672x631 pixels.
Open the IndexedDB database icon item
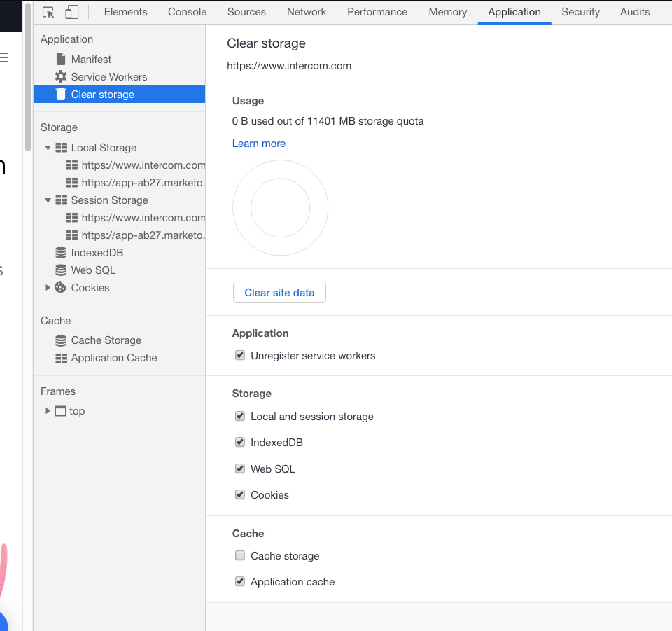click(x=61, y=253)
